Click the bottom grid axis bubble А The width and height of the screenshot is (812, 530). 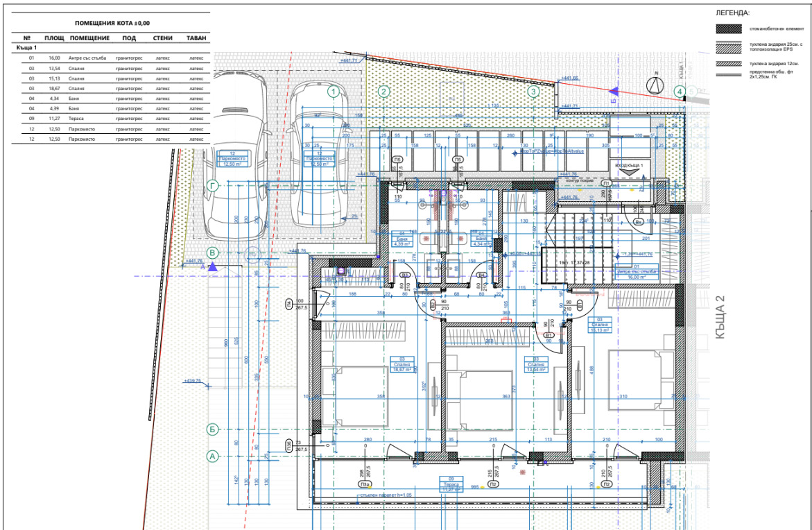coord(212,456)
